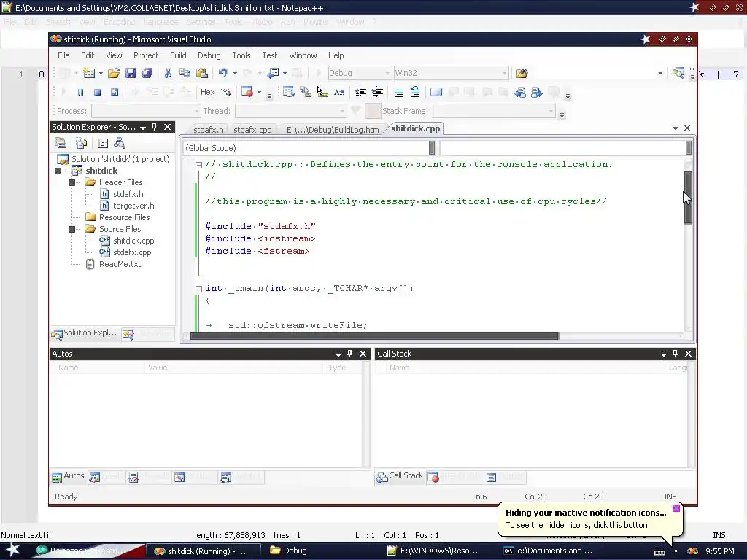Image resolution: width=747 pixels, height=560 pixels.
Task: Collapse the Source Files folder
Action: 72,229
